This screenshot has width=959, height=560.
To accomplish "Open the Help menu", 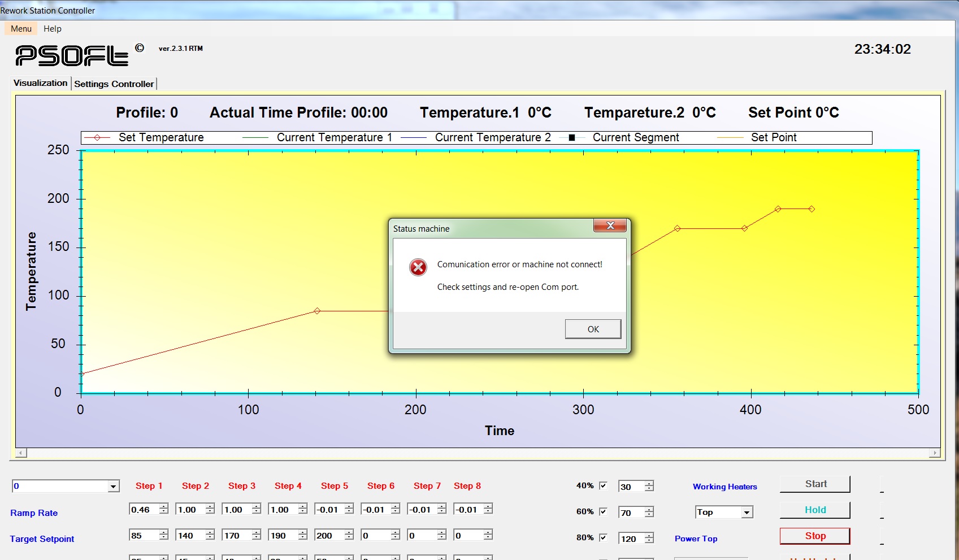I will 53,29.
